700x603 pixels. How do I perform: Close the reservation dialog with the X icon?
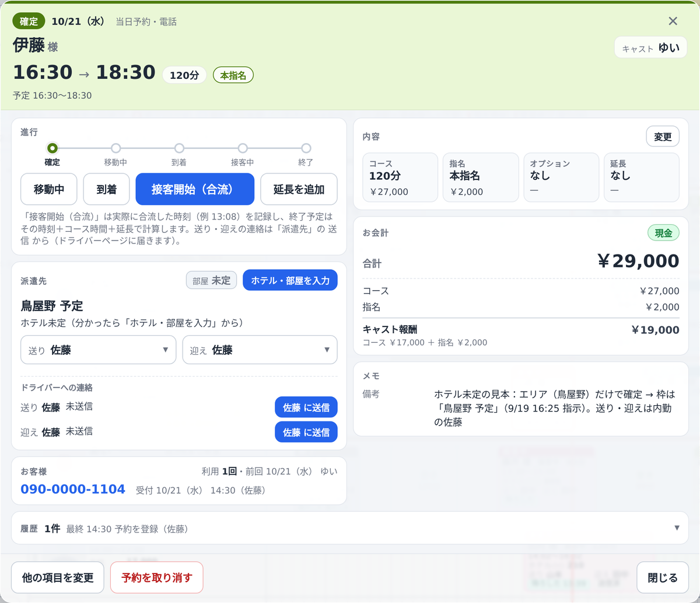[x=673, y=21]
